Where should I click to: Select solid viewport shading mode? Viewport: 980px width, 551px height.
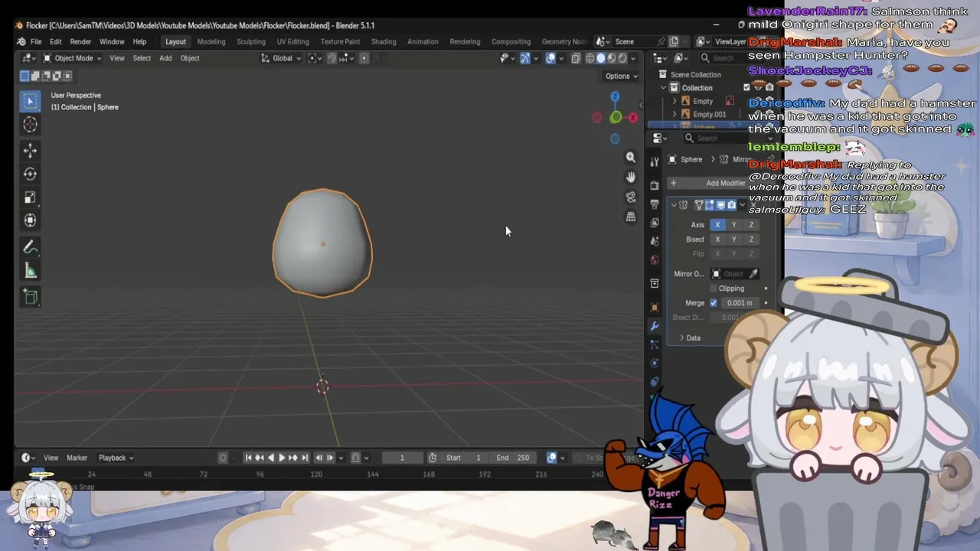(601, 58)
